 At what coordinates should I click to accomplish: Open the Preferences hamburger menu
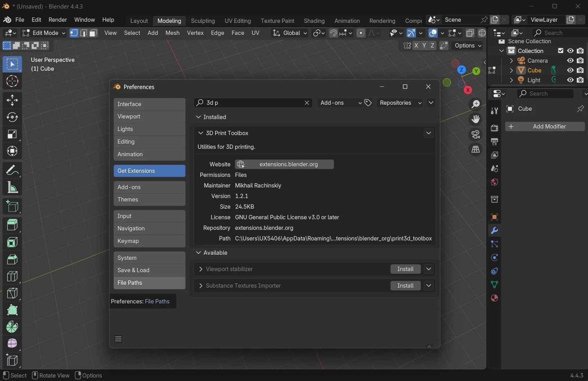tap(118, 339)
